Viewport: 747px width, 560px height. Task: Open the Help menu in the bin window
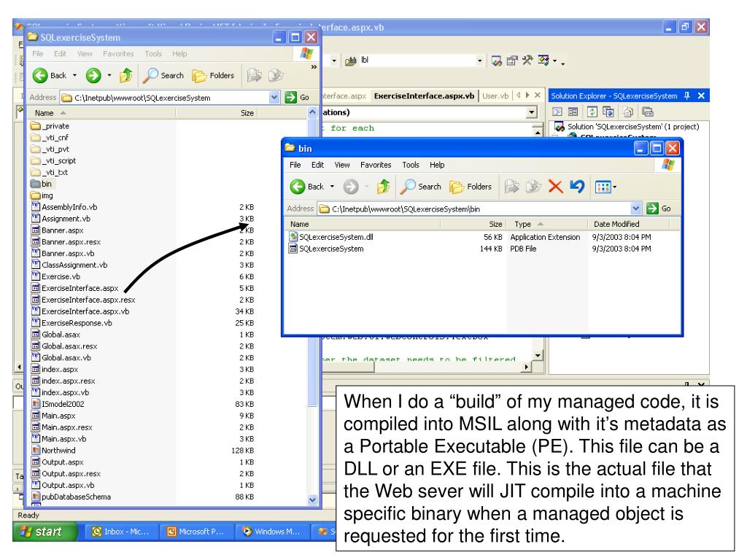pos(437,165)
